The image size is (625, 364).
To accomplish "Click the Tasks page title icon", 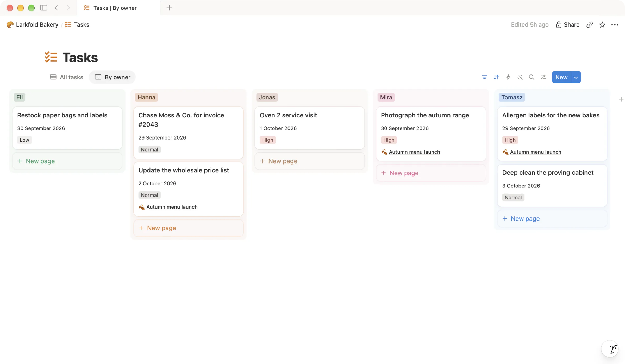I will [51, 57].
